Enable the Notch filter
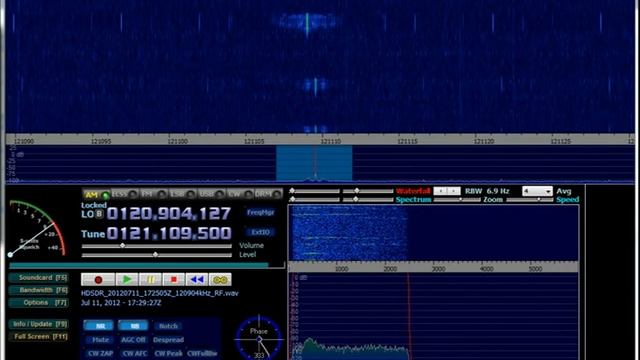The image size is (640, 360). tap(168, 326)
